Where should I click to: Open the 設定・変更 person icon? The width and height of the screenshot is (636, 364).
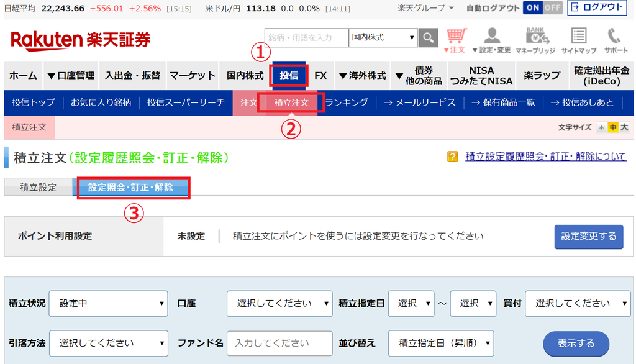(x=492, y=40)
